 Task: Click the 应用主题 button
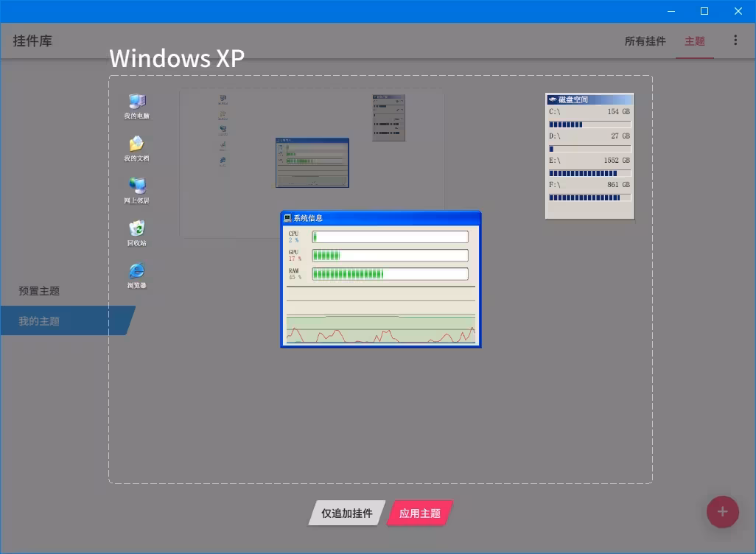tap(420, 513)
